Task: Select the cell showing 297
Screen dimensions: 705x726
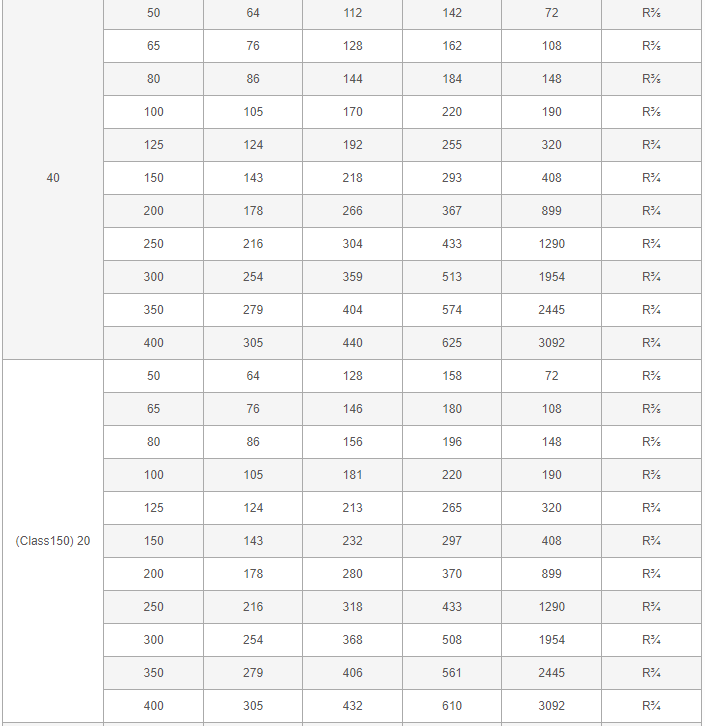Action: click(452, 541)
